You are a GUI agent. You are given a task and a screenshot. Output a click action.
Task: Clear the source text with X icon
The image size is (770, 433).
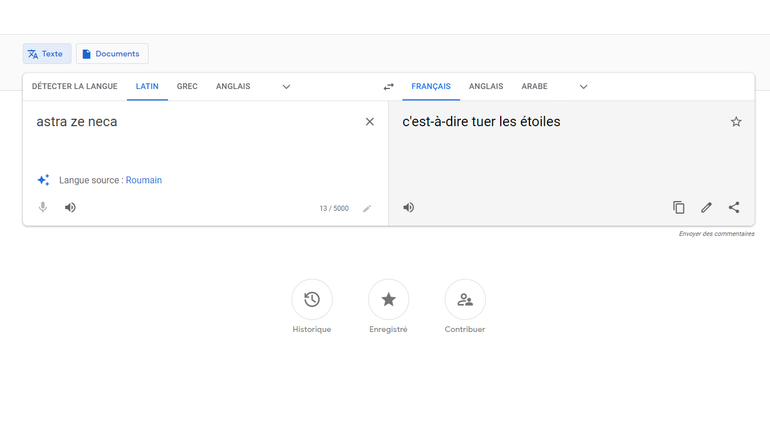coord(369,122)
